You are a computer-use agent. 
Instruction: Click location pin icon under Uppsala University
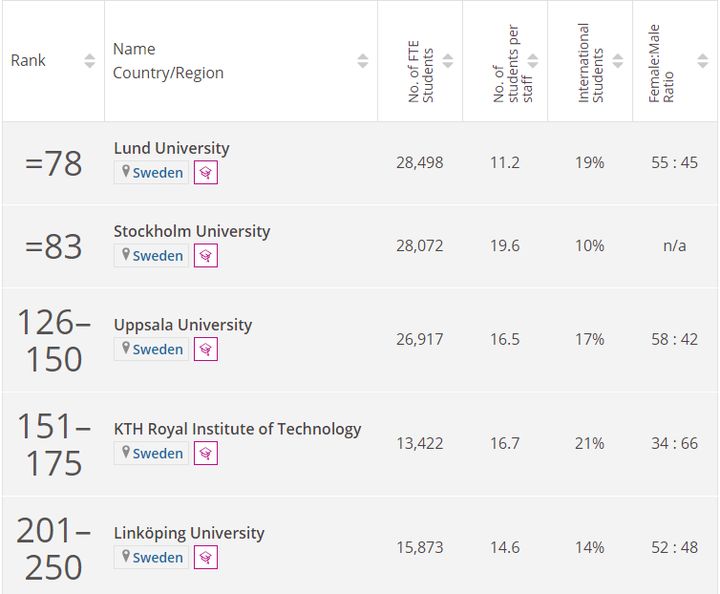coord(126,349)
